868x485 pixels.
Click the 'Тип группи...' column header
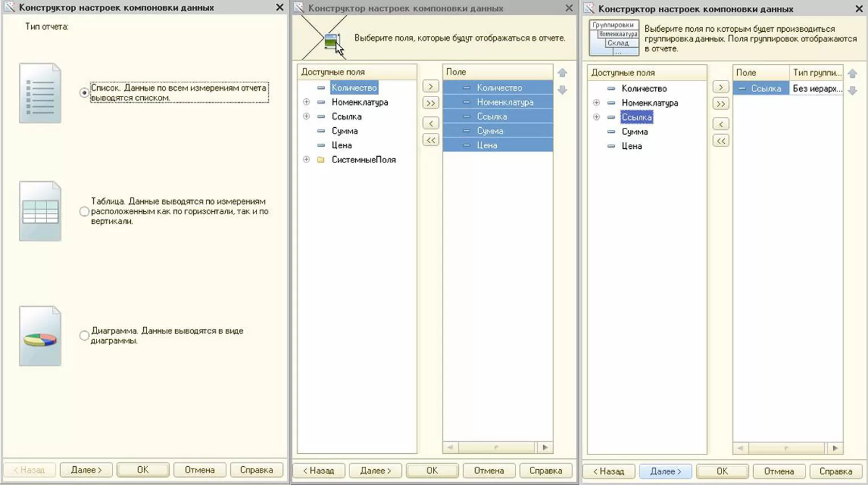click(x=816, y=73)
